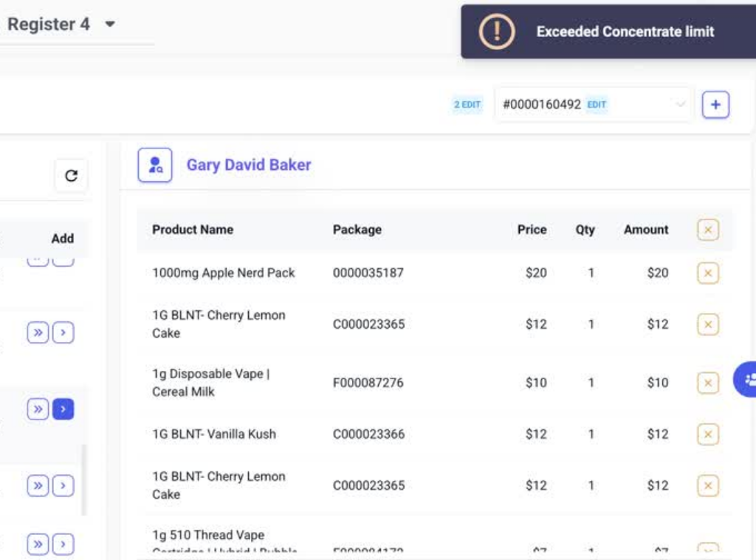Click the left product panel scrollbar

[83, 480]
